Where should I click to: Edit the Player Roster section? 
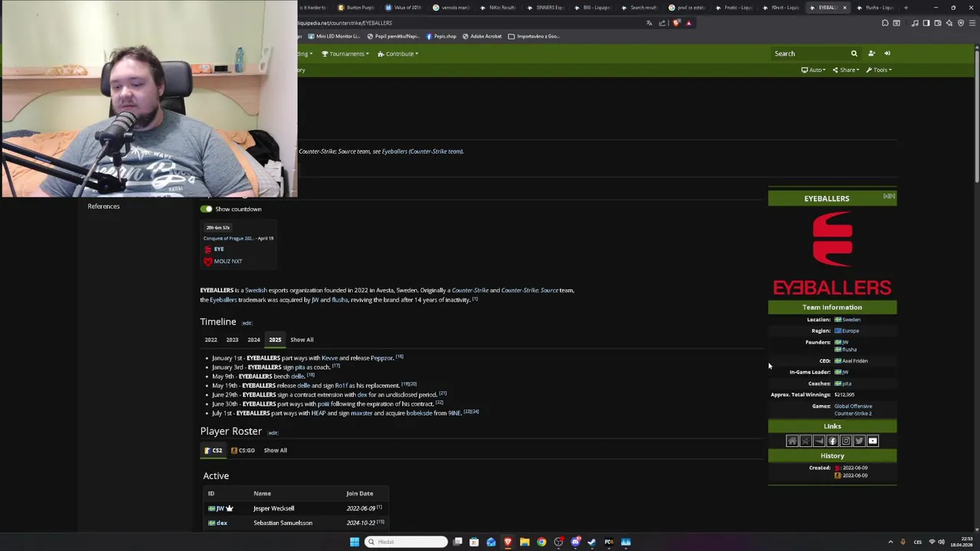[273, 433]
